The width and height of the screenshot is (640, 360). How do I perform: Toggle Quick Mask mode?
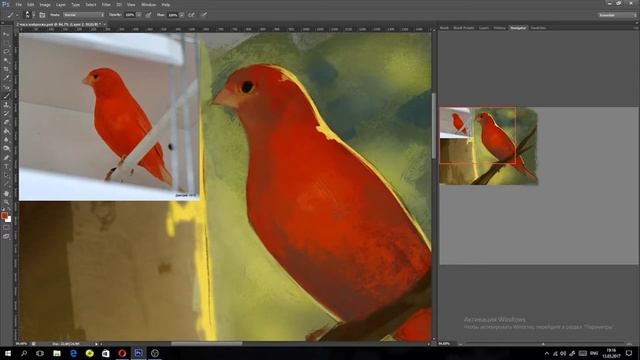[x=6, y=228]
